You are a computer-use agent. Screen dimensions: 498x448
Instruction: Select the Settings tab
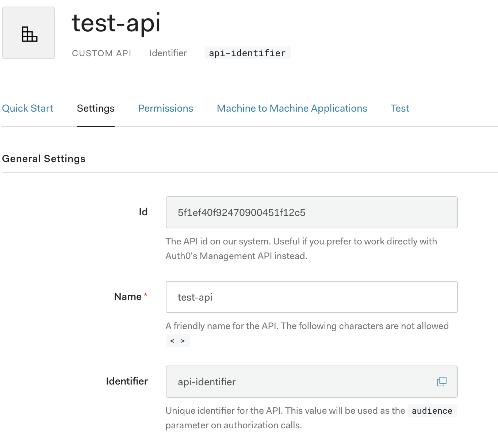pos(96,108)
